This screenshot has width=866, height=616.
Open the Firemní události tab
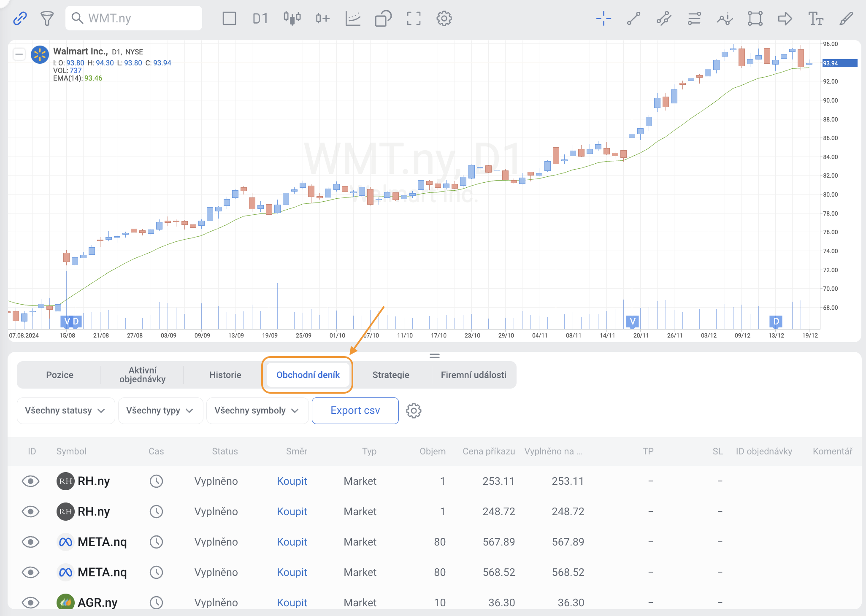pos(473,375)
